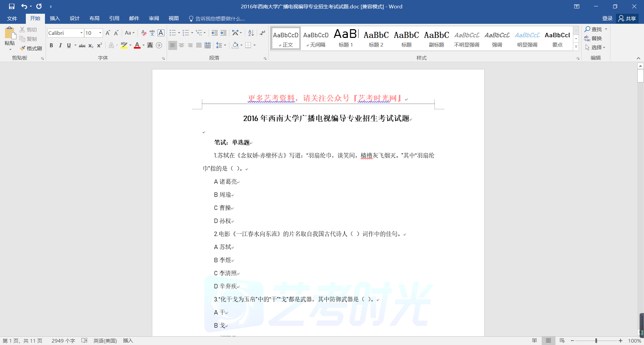This screenshot has height=345, width=644.
Task: Toggle Bold formatting button
Action: pyautogui.click(x=51, y=45)
